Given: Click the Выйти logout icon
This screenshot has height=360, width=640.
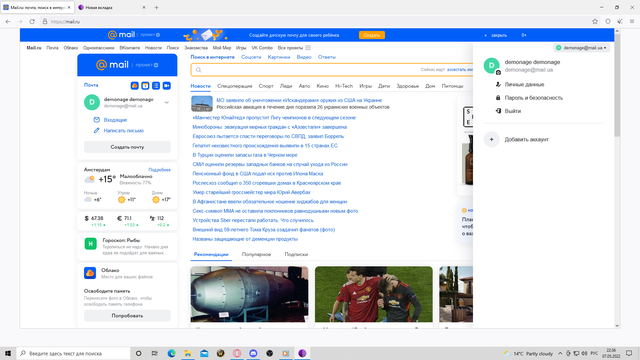Looking at the screenshot, I should click(x=498, y=111).
